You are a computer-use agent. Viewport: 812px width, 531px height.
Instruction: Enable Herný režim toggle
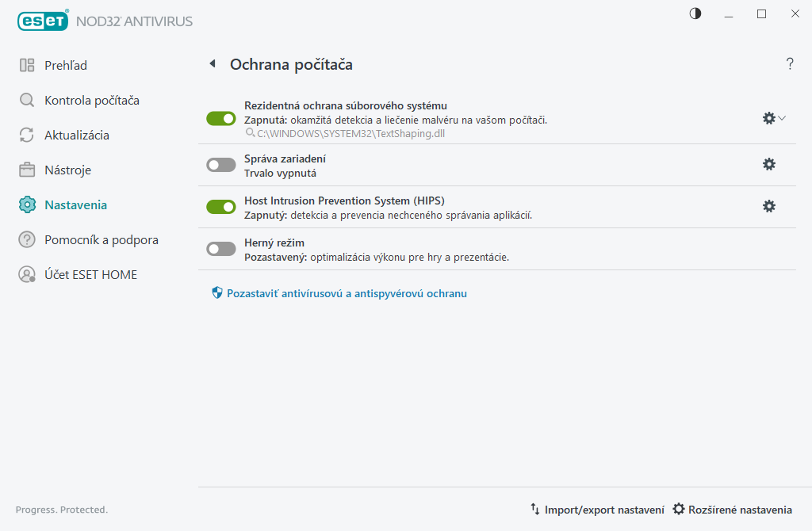tap(221, 249)
